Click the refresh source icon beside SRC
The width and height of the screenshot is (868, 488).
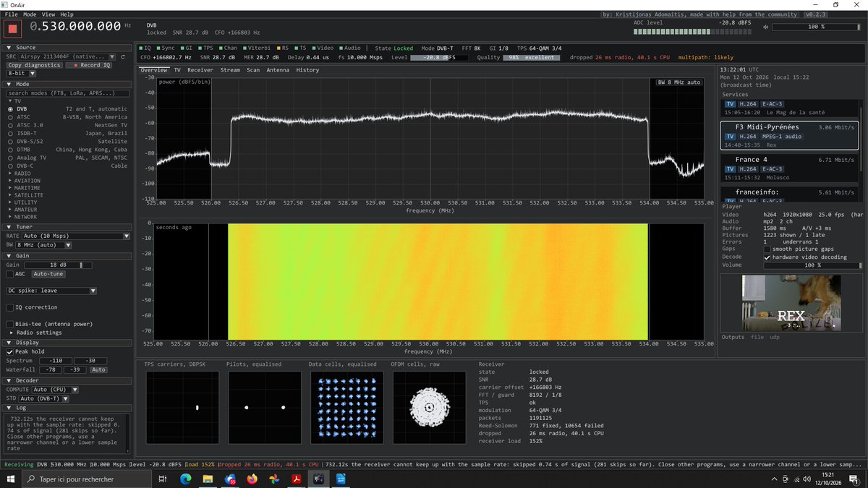pyautogui.click(x=123, y=56)
